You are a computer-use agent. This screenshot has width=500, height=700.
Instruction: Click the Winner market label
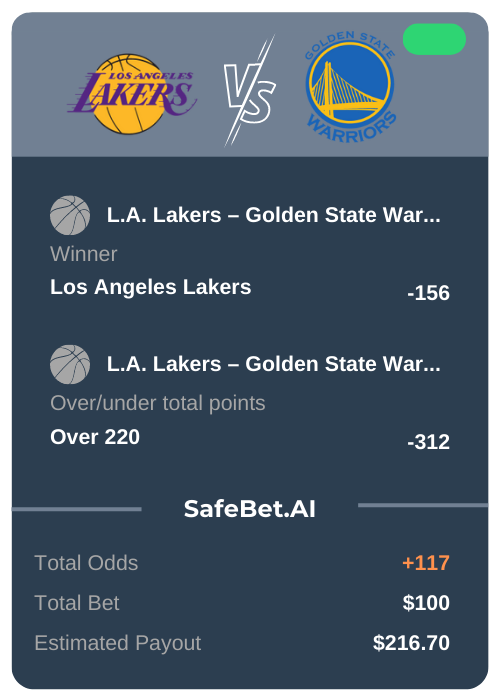[x=83, y=254]
